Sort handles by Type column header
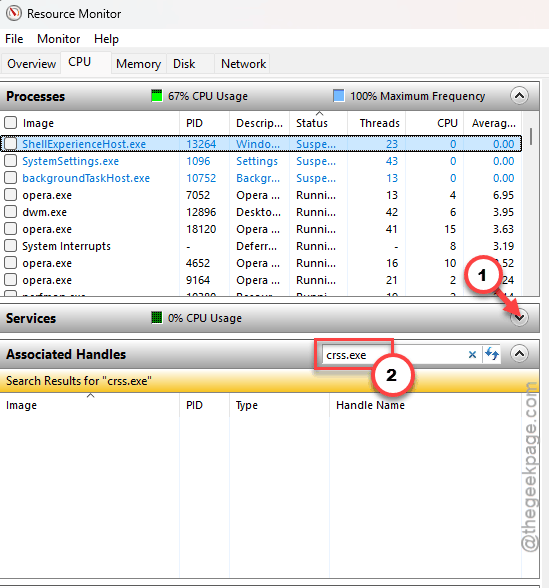 coord(279,405)
